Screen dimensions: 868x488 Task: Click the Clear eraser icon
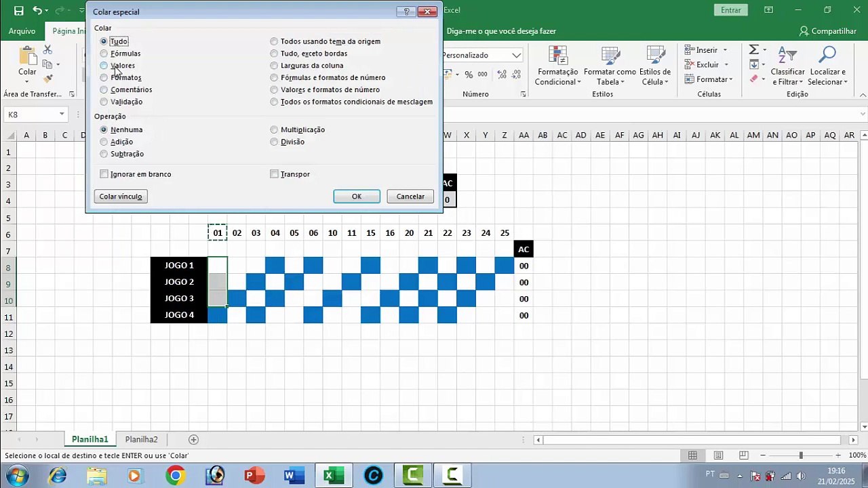coord(753,79)
